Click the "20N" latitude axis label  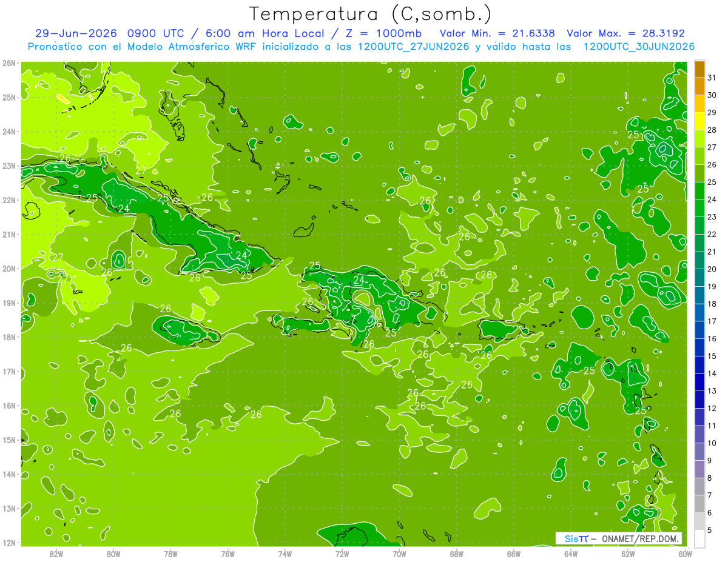tap(8, 269)
